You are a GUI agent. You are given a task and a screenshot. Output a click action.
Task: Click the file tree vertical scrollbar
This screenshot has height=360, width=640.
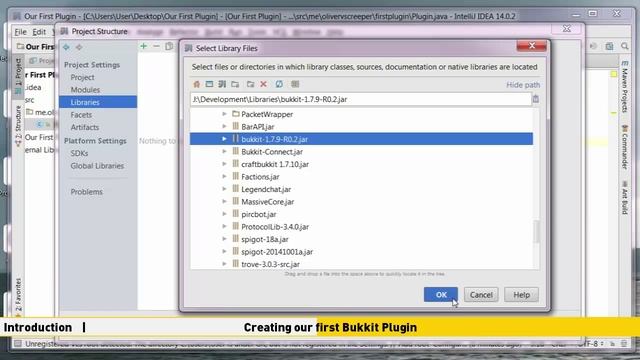(x=536, y=231)
